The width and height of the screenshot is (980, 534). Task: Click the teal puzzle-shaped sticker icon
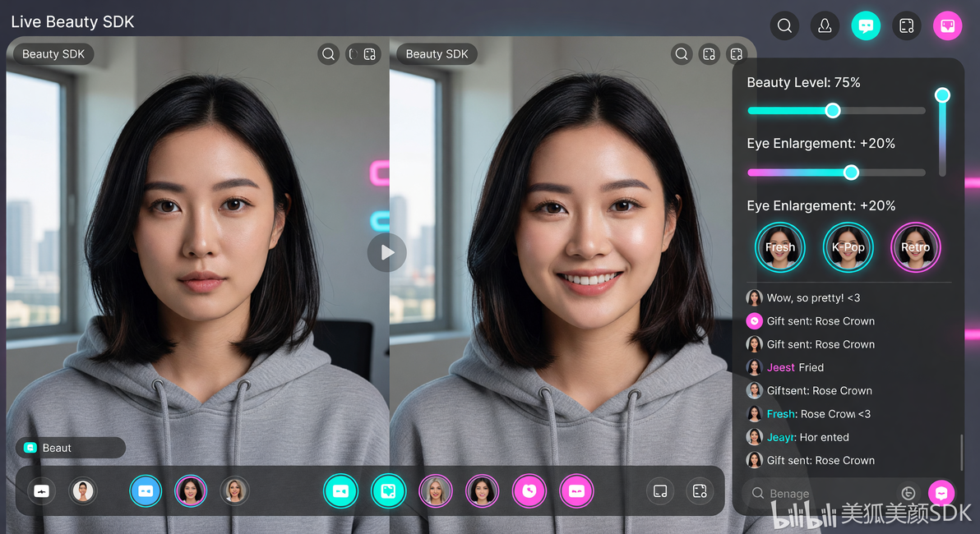point(388,491)
